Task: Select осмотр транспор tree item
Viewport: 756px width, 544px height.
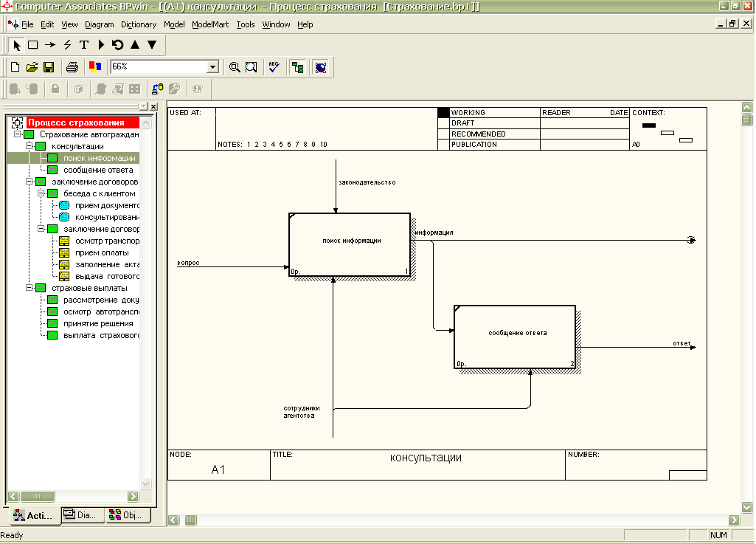Action: [107, 241]
